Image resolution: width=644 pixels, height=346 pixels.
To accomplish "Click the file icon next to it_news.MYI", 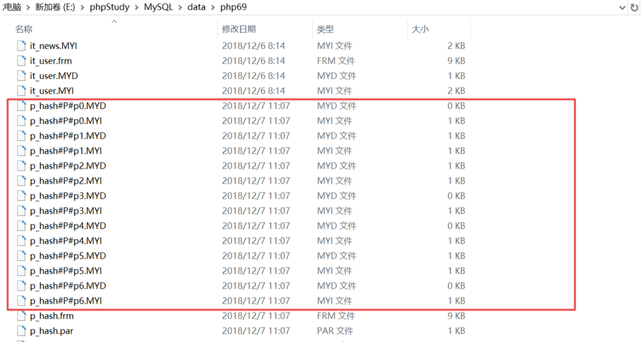I will click(21, 46).
